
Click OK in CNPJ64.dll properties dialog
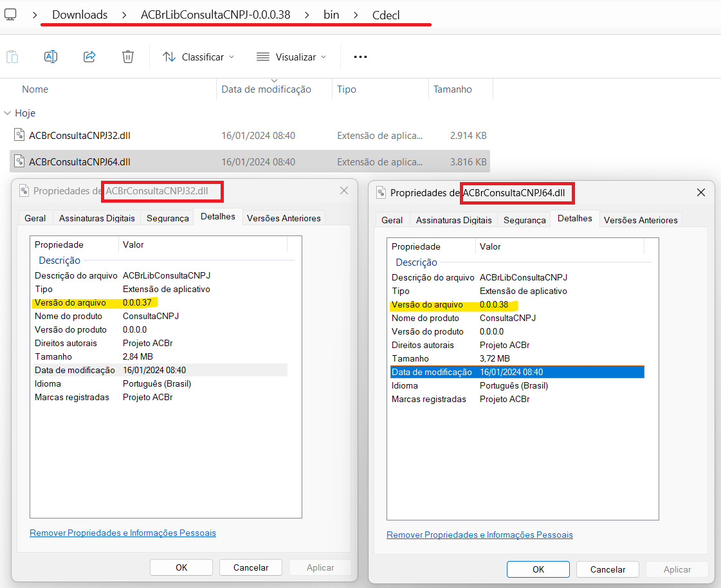(x=538, y=569)
